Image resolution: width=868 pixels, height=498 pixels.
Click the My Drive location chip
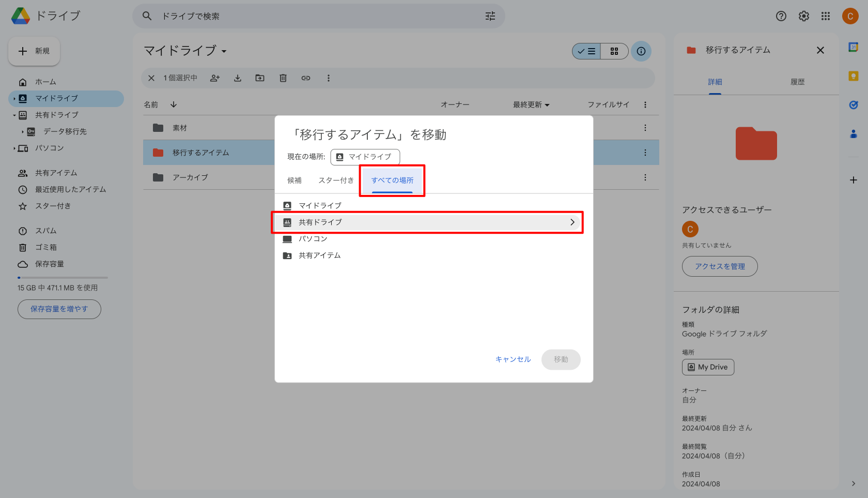[708, 367]
